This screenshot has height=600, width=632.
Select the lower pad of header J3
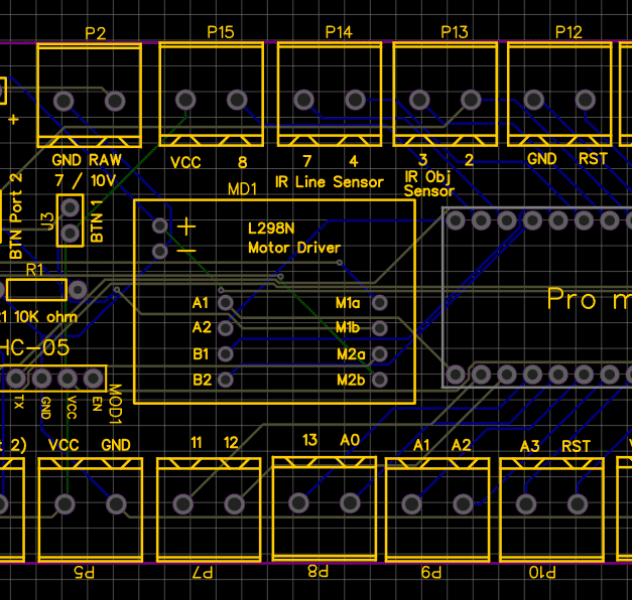70,233
